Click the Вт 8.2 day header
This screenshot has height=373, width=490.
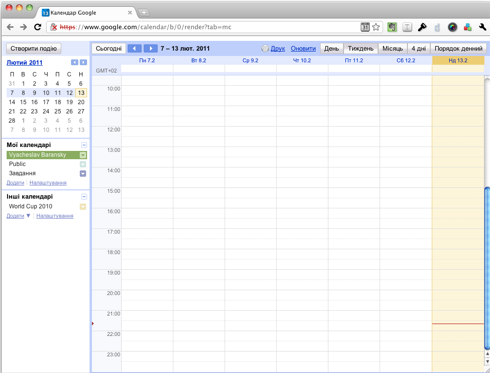[x=199, y=60]
